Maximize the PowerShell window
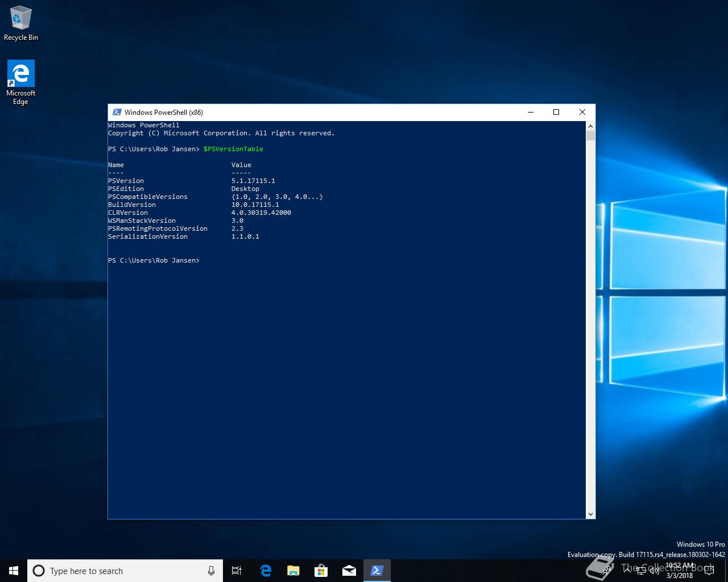This screenshot has width=728, height=582. coord(556,112)
